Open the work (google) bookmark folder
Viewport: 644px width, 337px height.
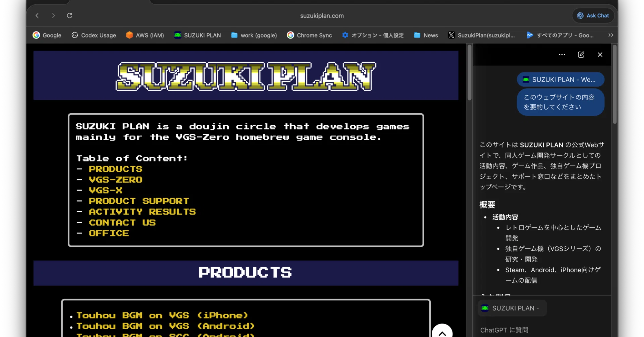pos(254,35)
